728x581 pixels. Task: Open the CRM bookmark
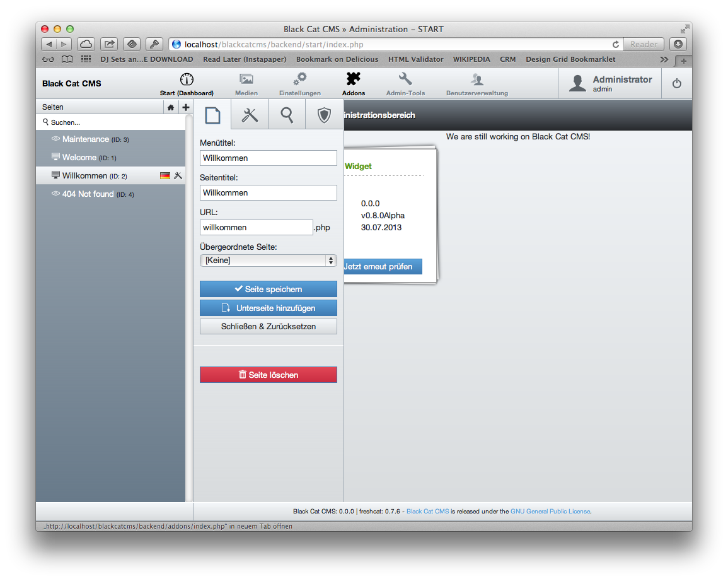[507, 59]
